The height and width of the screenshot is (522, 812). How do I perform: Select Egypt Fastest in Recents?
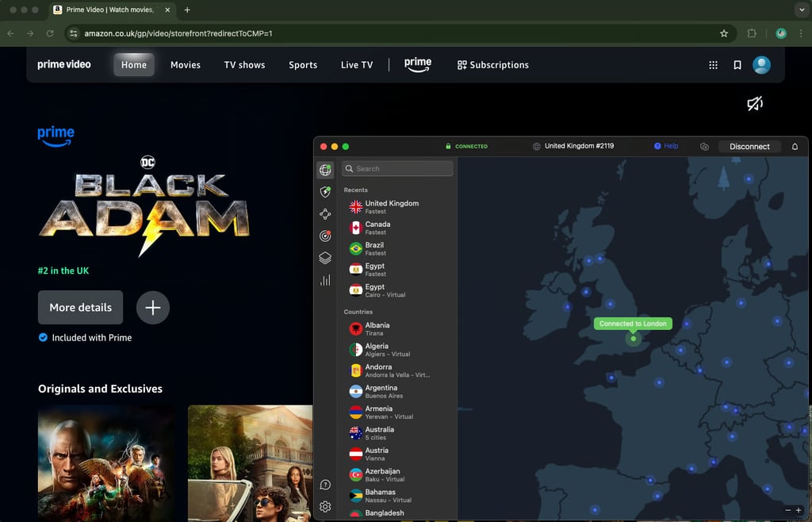(x=396, y=269)
